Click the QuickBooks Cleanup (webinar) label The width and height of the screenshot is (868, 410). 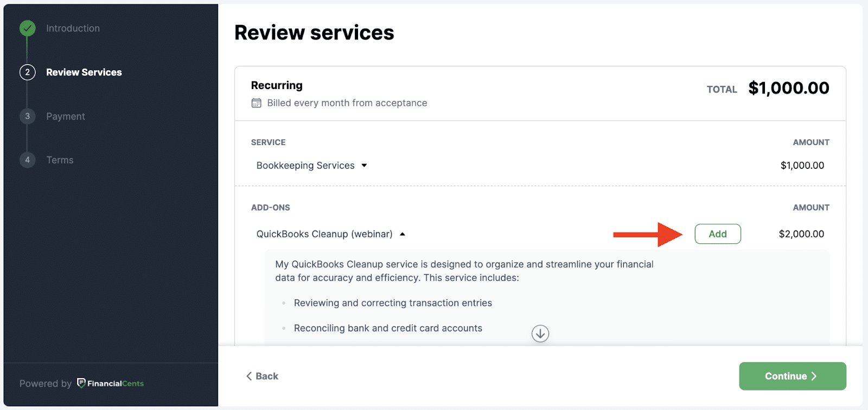point(324,234)
